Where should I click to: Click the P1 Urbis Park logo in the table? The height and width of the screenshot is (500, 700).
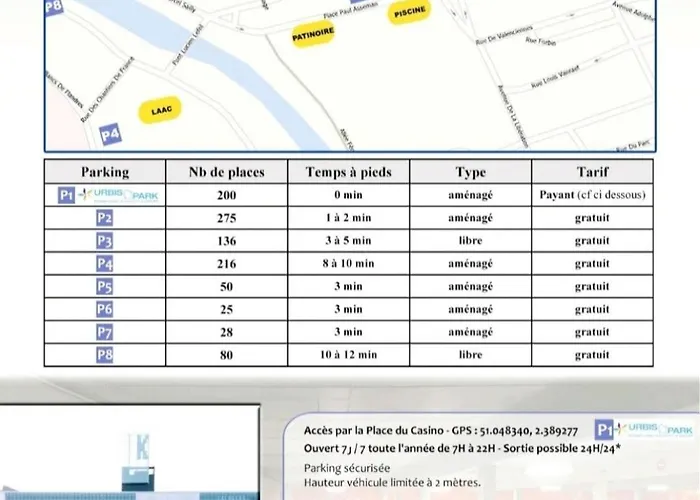pos(108,195)
